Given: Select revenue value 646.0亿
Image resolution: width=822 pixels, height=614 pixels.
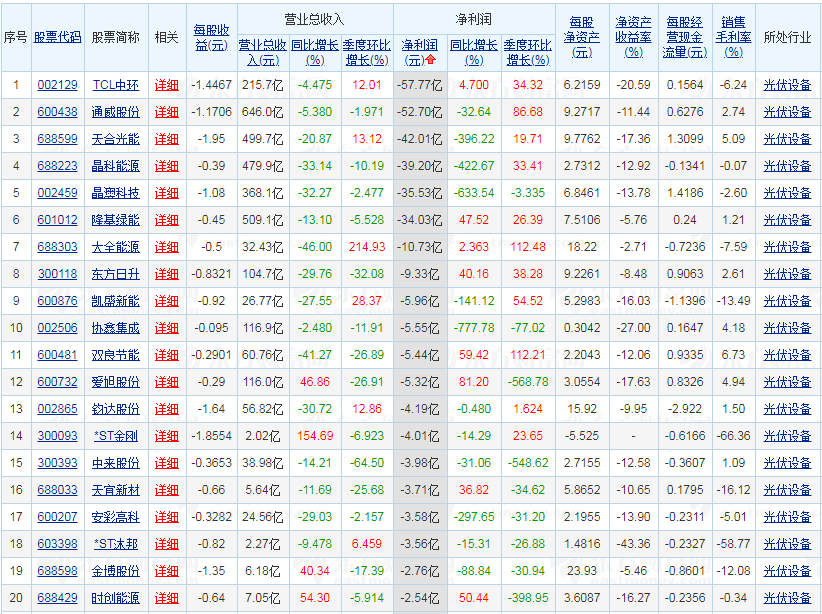Looking at the screenshot, I should click(x=263, y=112).
